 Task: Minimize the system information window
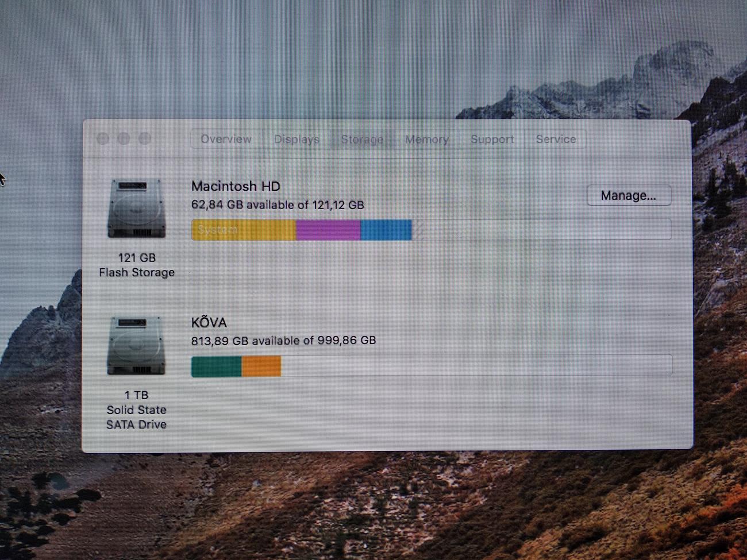coord(124,138)
